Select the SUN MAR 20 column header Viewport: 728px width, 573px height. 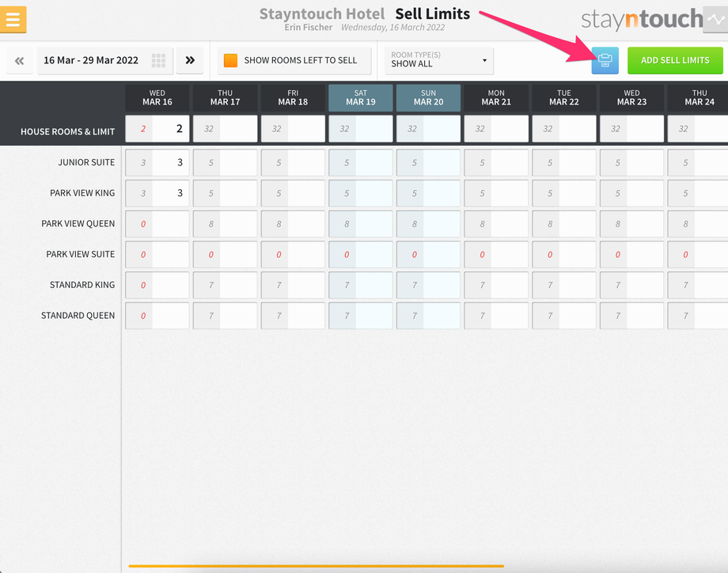[x=429, y=97]
